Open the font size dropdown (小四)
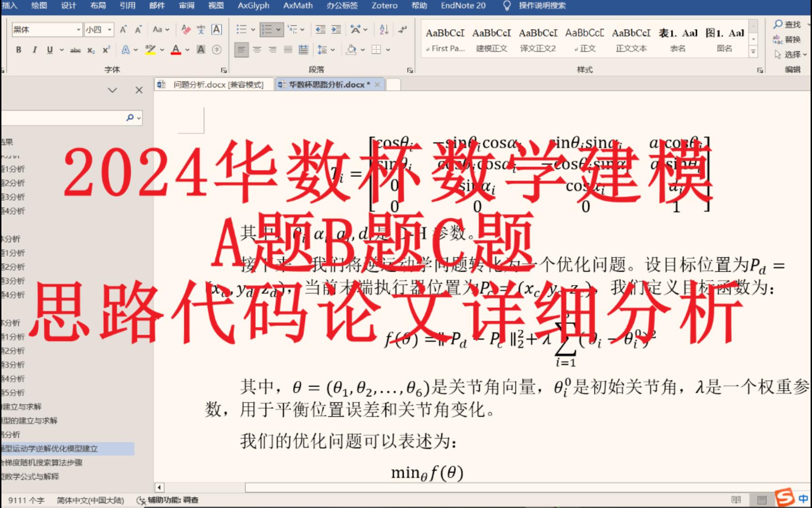The width and height of the screenshot is (812, 508). click(109, 30)
